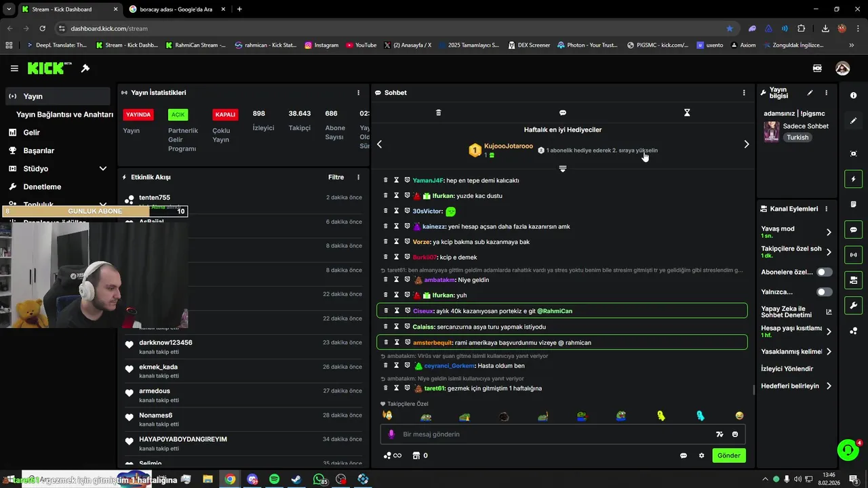This screenshot has height=488, width=868.
Task: Click the info icon in right sidebar
Action: tap(853, 96)
